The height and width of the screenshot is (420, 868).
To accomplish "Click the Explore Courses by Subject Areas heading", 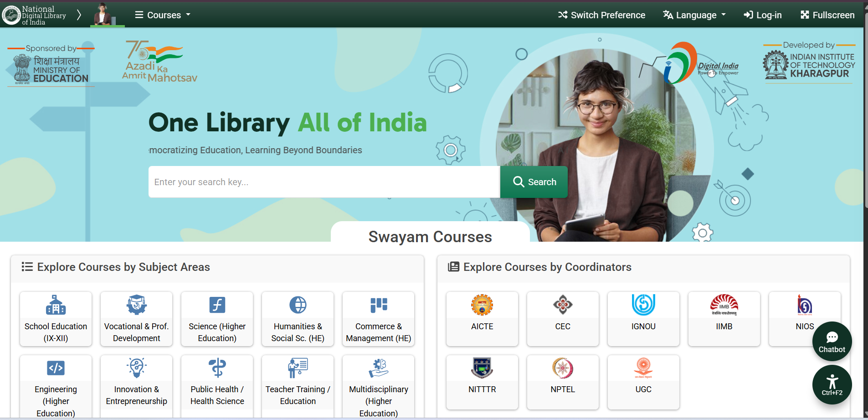I will (123, 267).
